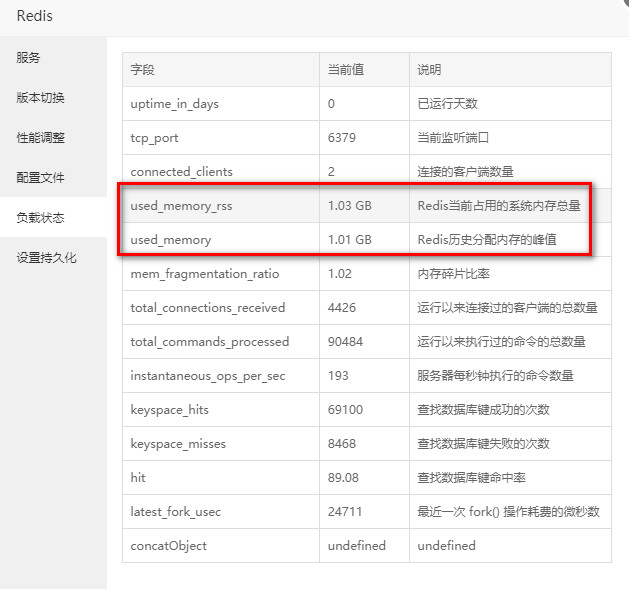Click the 8468 misses value
The image size is (629, 589).
(x=342, y=444)
